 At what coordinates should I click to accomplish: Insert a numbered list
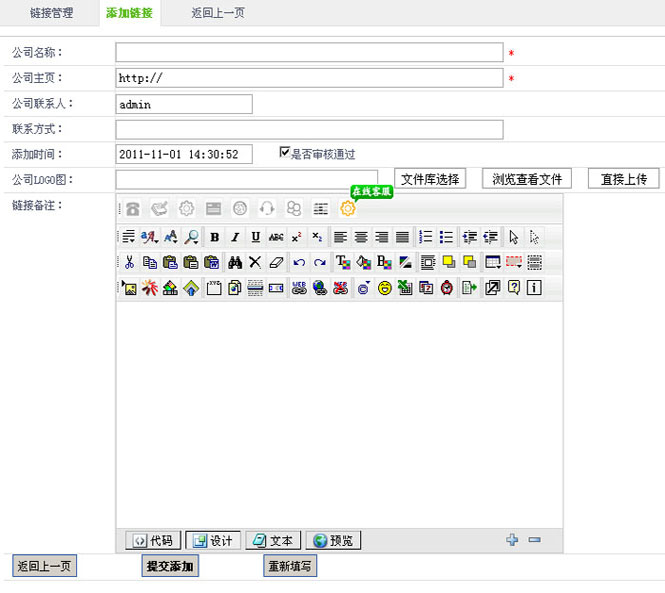click(425, 237)
